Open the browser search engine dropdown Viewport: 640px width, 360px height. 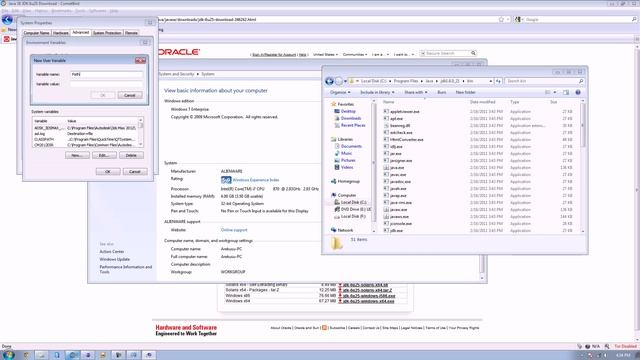(x=518, y=19)
